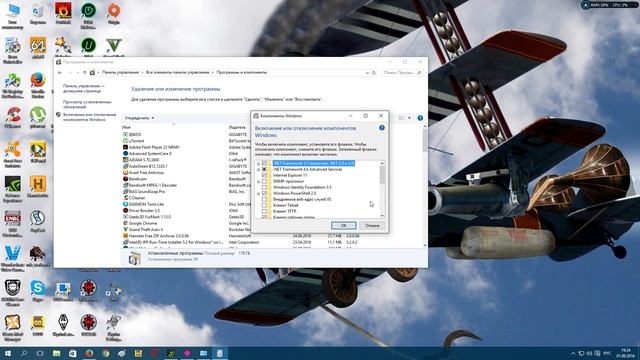
Task: Enable Windows Identity Foundation 3.5 checkbox
Action: pyautogui.click(x=264, y=187)
